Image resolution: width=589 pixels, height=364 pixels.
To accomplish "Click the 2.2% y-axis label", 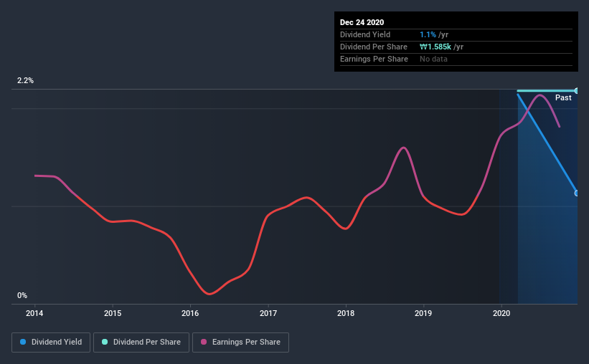I will [x=25, y=80].
